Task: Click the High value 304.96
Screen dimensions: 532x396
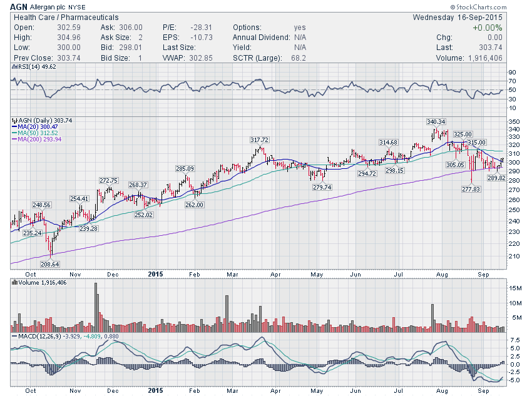Action: (69, 38)
